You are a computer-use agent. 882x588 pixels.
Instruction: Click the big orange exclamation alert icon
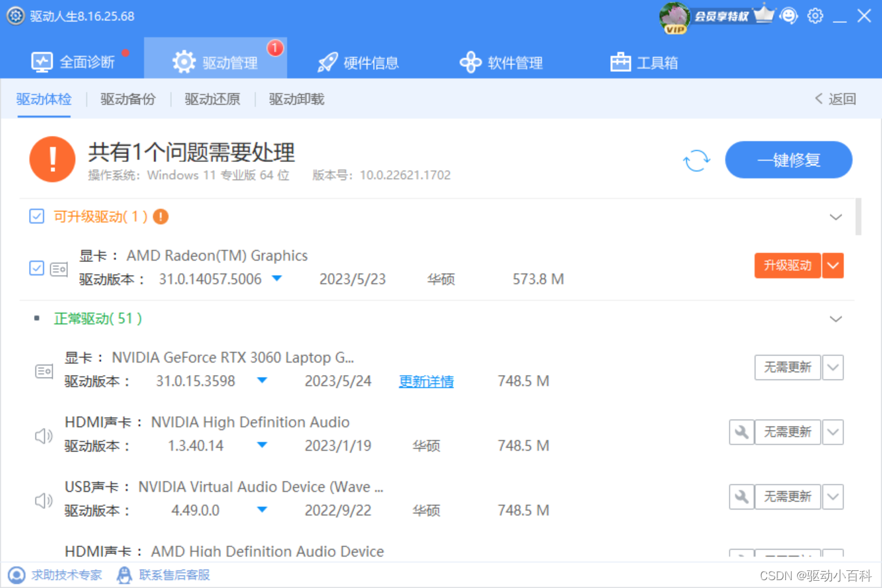(52, 159)
